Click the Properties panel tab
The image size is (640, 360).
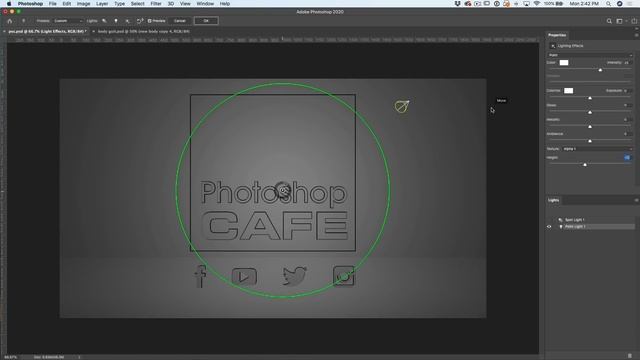pos(557,35)
